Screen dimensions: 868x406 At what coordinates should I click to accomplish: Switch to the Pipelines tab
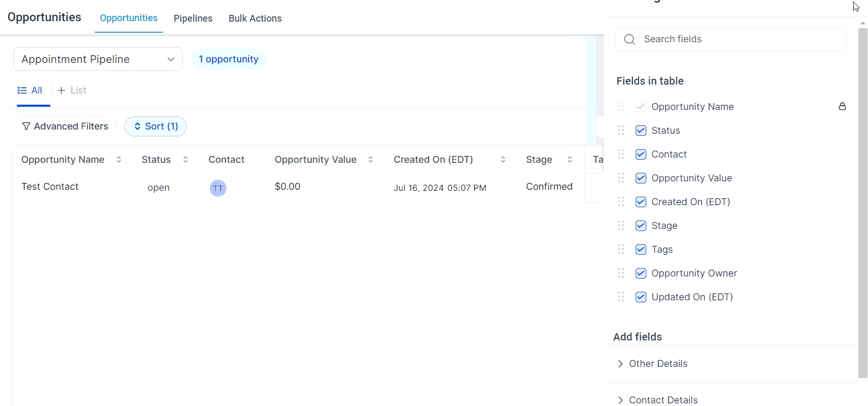[x=193, y=19]
